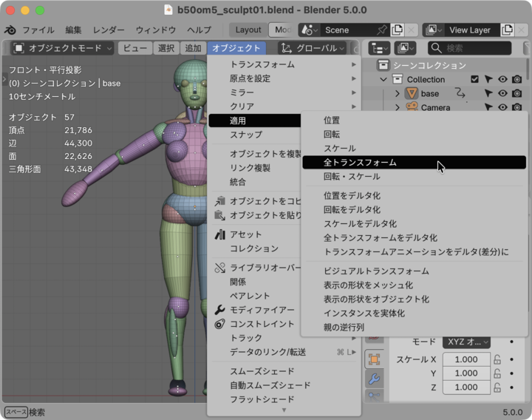Click the Blender logo menu icon
Image resolution: width=532 pixels, height=420 pixels.
click(10, 30)
